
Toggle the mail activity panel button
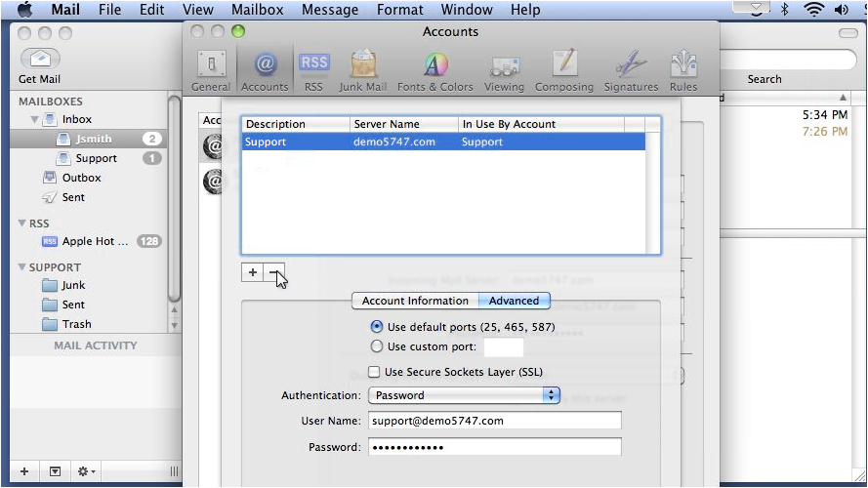55,471
